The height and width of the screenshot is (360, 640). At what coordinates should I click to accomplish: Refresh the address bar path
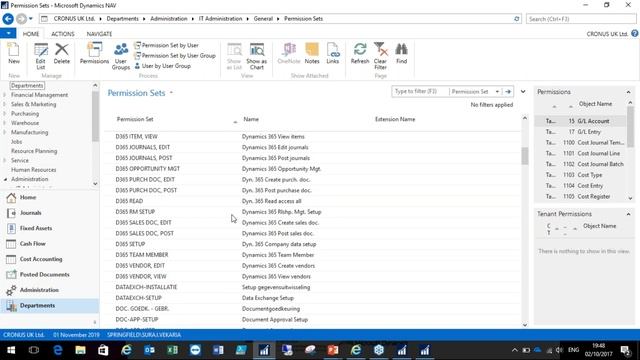(x=516, y=19)
